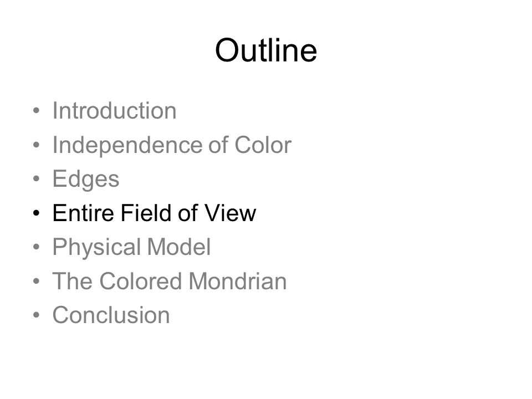Select the Edges outline entry
Screen dimensions: 532x399
pyautogui.click(x=86, y=179)
